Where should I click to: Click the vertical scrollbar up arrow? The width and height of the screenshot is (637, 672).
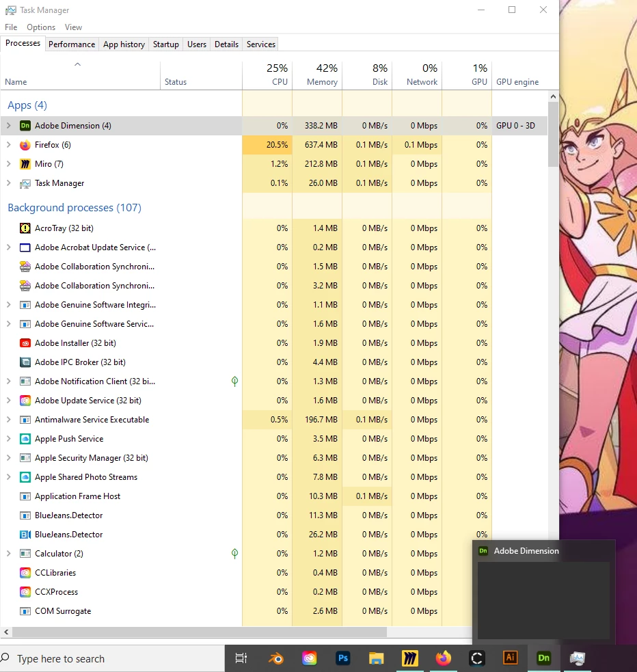click(553, 97)
